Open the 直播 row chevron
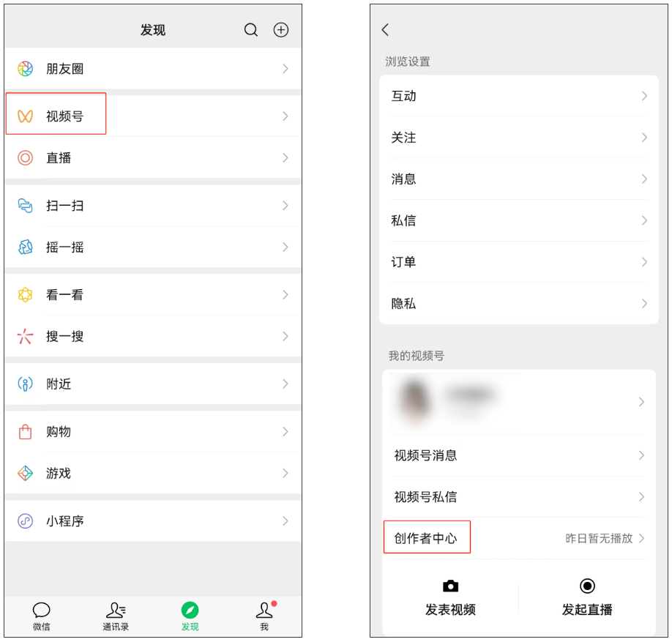The width and height of the screenshot is (672, 642). pos(285,157)
